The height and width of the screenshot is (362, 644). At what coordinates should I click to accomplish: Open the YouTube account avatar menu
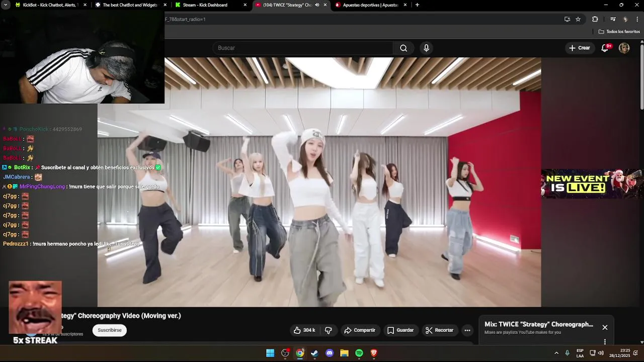pyautogui.click(x=624, y=48)
